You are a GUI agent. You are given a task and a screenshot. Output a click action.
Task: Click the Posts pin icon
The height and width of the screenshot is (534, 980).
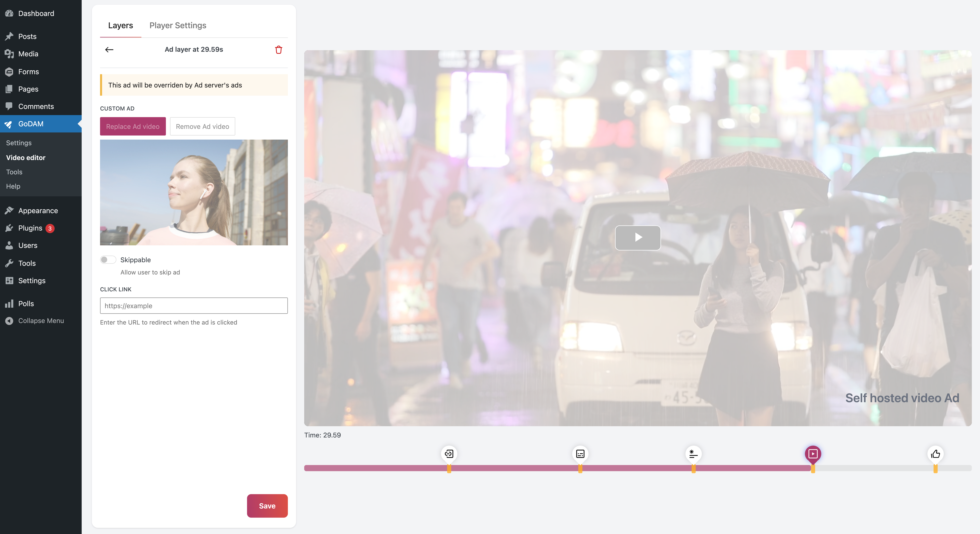tap(9, 36)
